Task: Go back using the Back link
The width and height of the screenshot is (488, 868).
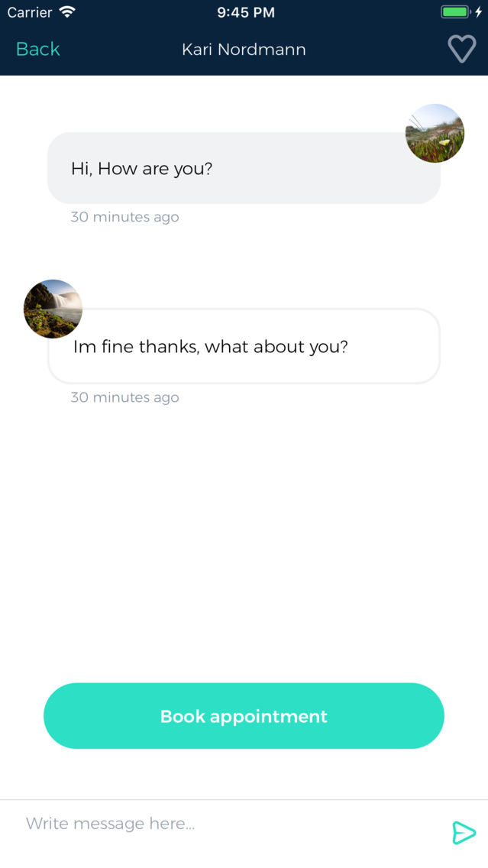Action: click(37, 49)
